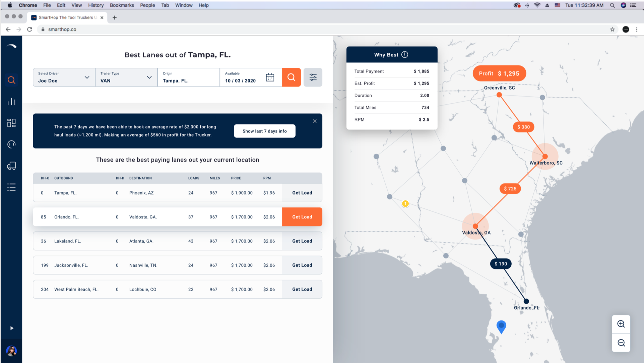
Task: Zoom in on the map
Action: pyautogui.click(x=621, y=324)
